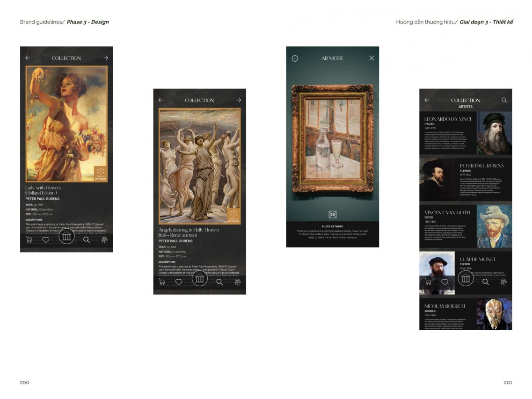Click page number 201
532x399 pixels.
point(508,382)
